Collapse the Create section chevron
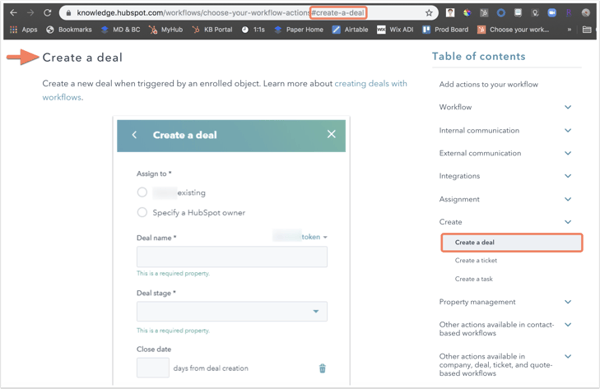This screenshot has height=389, width=600. 568,222
